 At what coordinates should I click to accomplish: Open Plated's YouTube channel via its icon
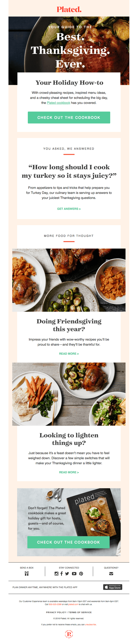click(74, 574)
